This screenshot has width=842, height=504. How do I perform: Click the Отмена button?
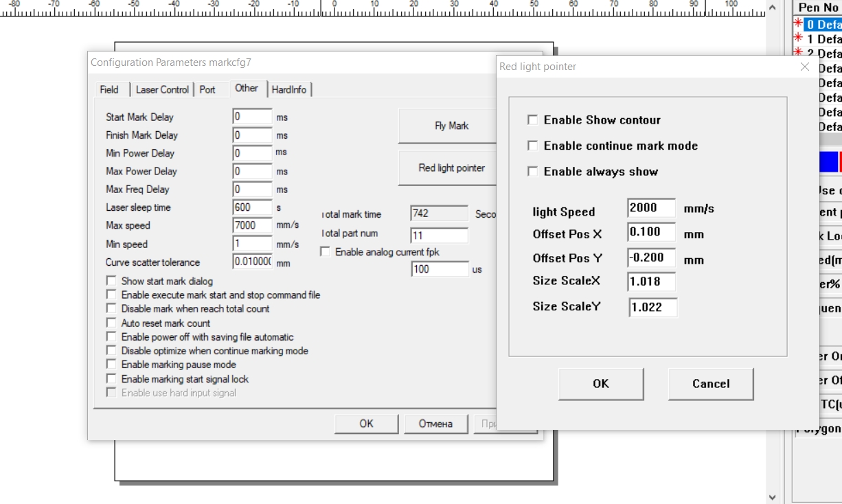tap(436, 424)
